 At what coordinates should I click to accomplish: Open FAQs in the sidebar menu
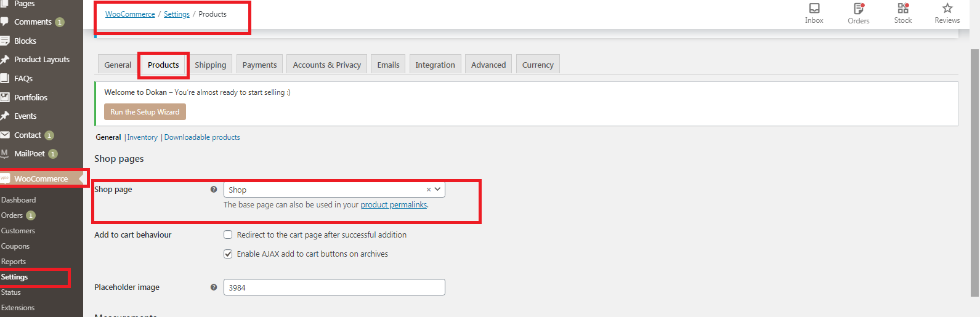23,78
